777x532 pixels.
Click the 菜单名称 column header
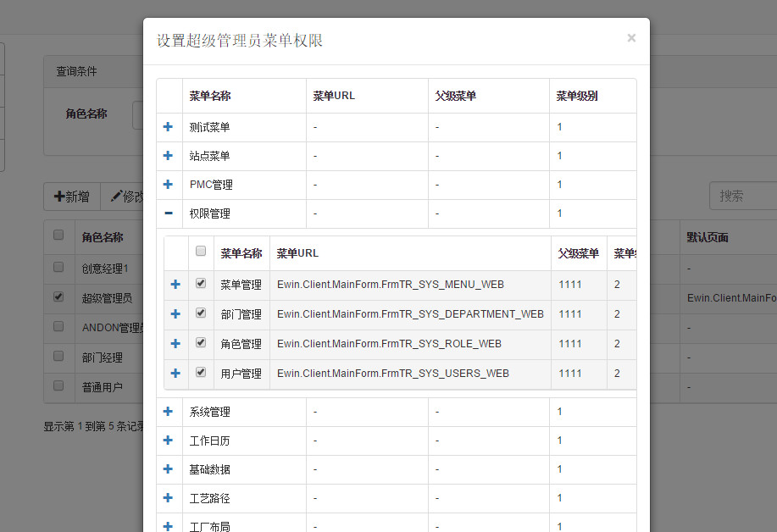[210, 96]
